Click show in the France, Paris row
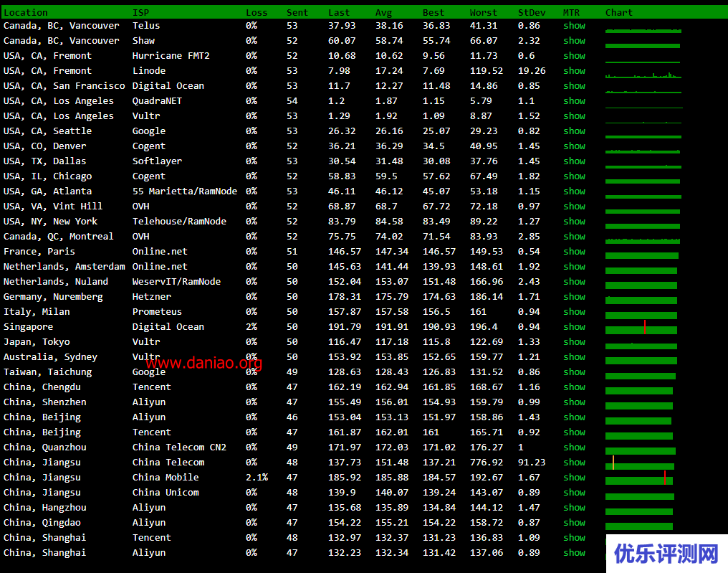 (x=575, y=252)
